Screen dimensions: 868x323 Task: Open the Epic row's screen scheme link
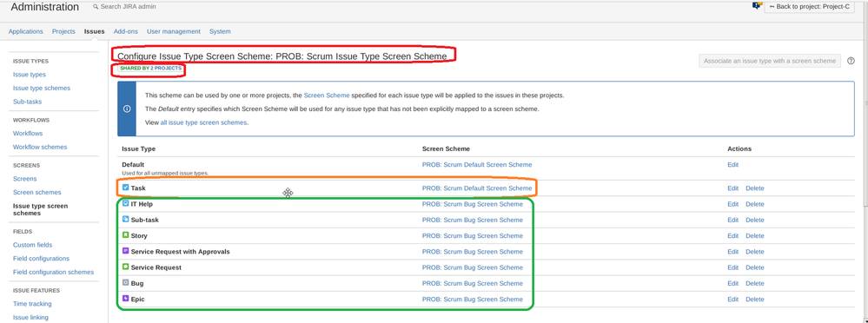472,300
